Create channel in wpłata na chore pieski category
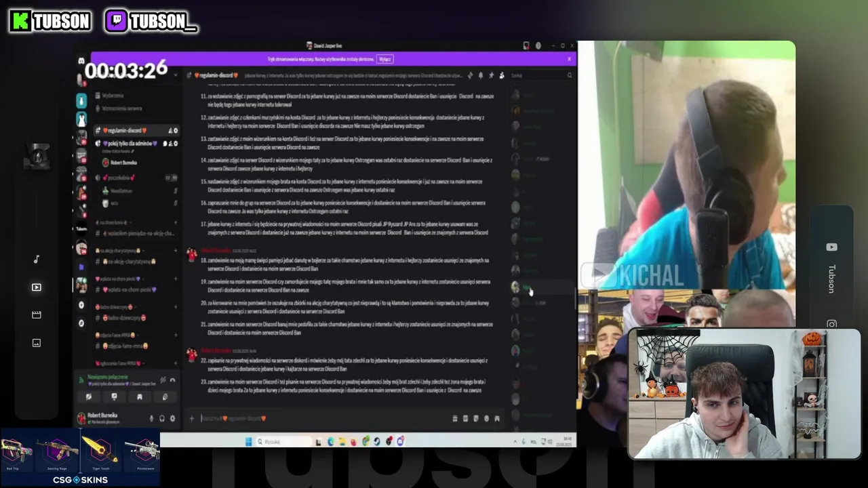 tap(176, 279)
